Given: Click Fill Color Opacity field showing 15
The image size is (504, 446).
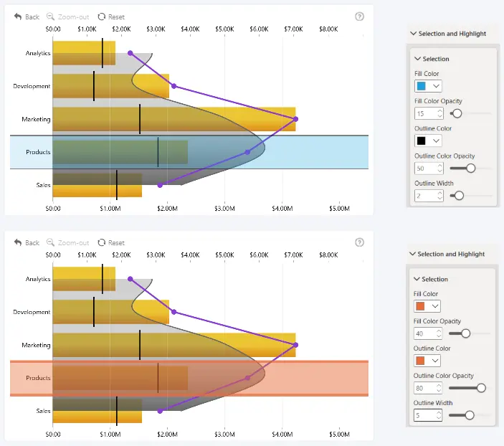Looking at the screenshot, I should 429,113.
